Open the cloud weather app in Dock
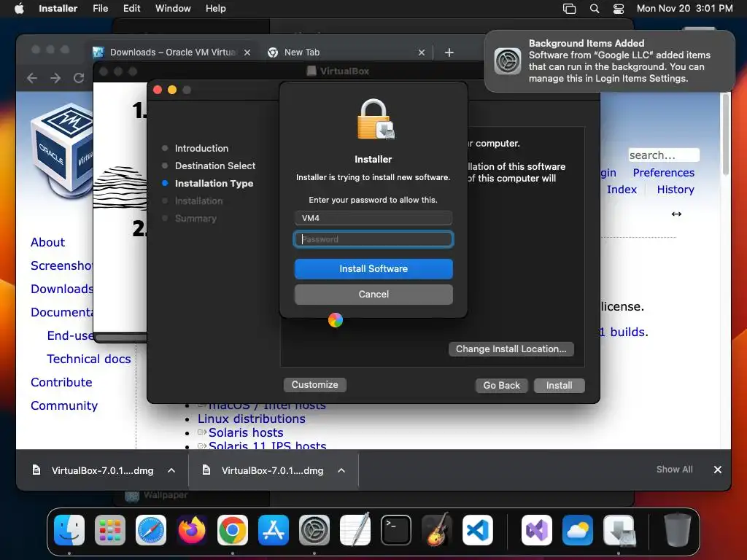Viewport: 747px width, 560px height. (578, 530)
